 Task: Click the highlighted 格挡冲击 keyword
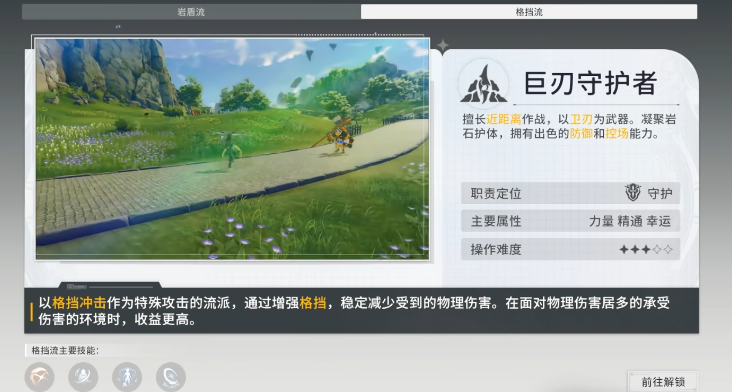[x=79, y=303]
